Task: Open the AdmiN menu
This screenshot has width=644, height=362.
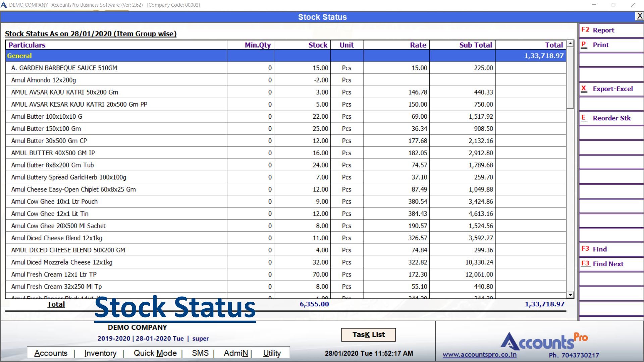Action: pos(236,353)
